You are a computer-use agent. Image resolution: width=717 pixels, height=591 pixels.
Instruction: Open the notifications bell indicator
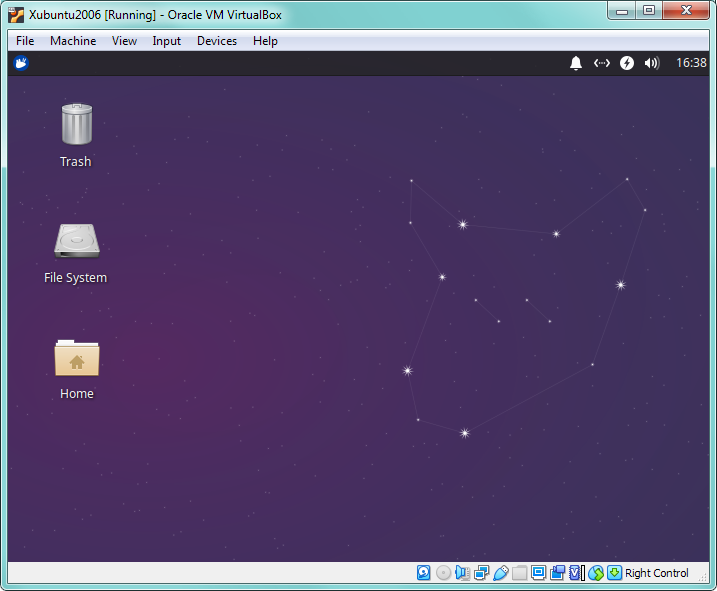(x=576, y=63)
